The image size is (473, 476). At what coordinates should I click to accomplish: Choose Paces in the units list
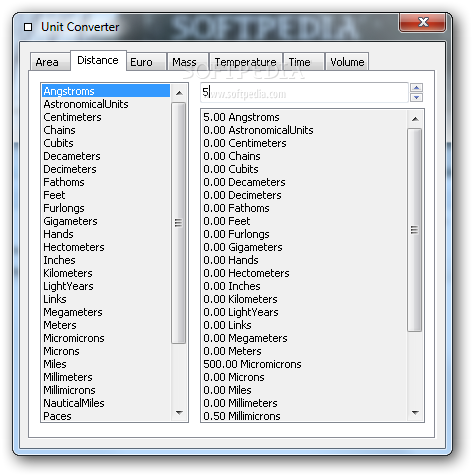(x=106, y=416)
